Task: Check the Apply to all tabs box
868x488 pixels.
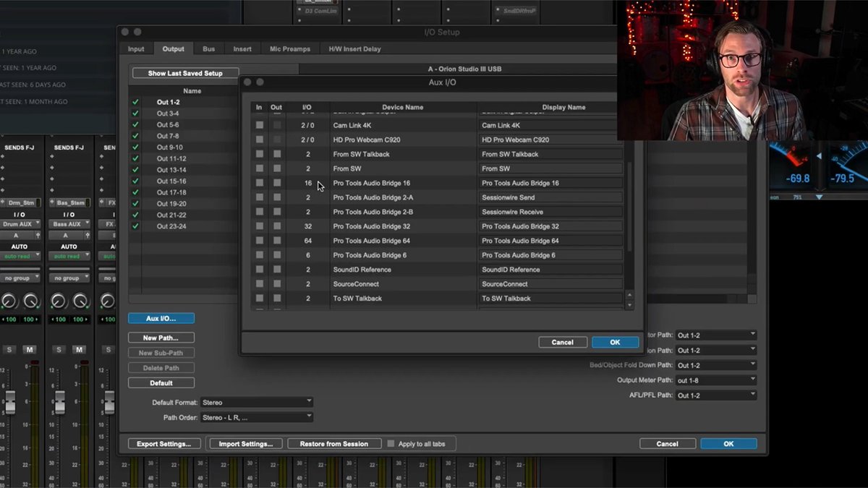Action: [x=391, y=444]
